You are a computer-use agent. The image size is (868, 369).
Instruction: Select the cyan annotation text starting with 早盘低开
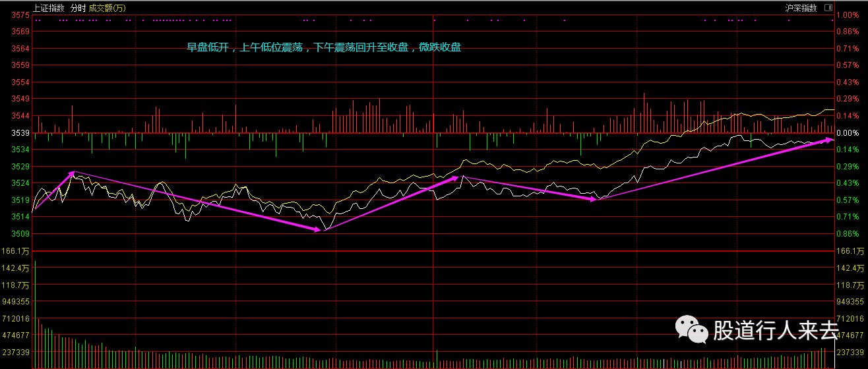point(324,47)
